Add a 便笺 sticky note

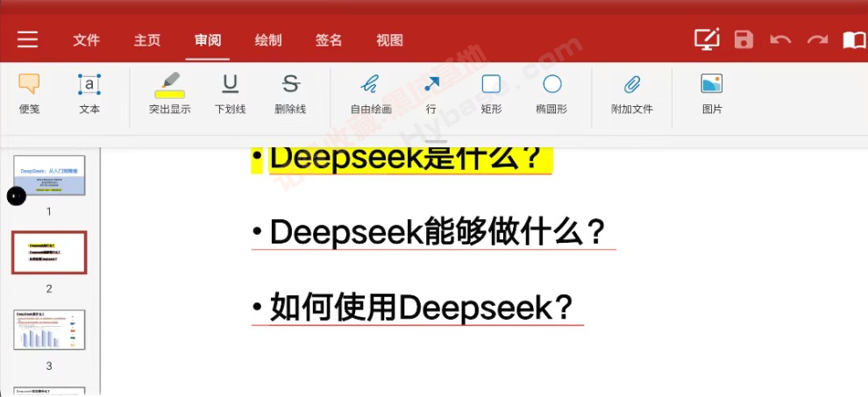[x=29, y=93]
